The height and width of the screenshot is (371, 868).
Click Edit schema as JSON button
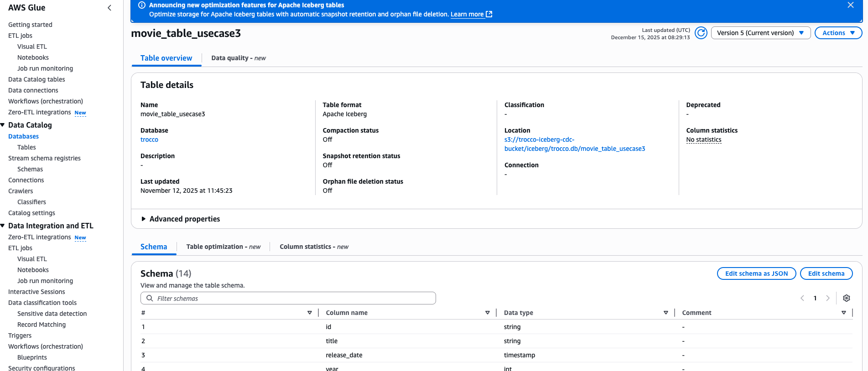pyautogui.click(x=757, y=273)
